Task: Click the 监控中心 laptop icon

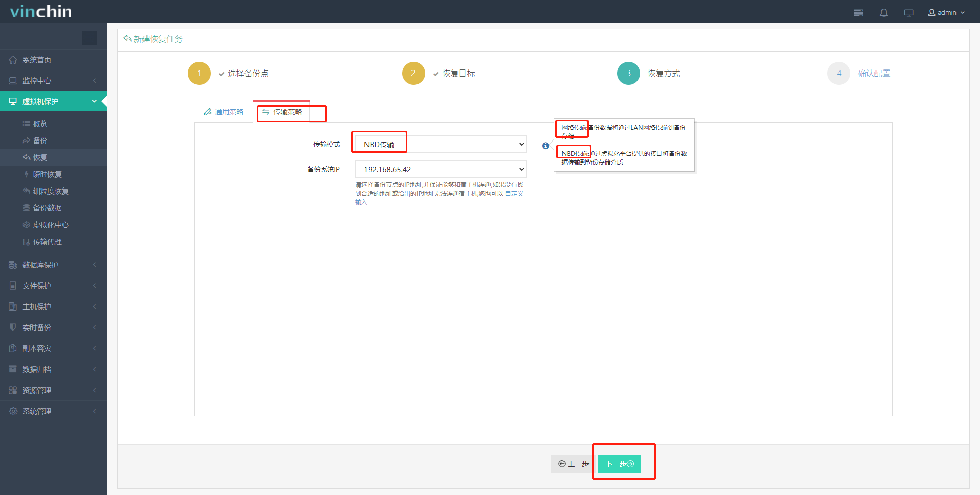Action: [x=13, y=81]
